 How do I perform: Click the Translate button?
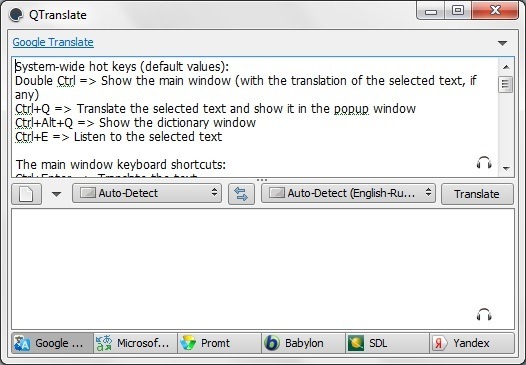point(477,194)
